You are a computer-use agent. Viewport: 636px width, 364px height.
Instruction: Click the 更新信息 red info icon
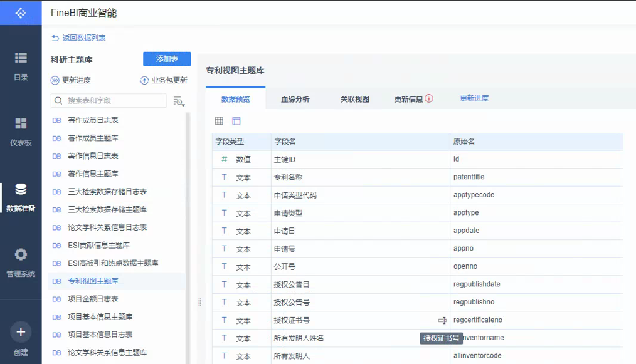click(x=429, y=98)
